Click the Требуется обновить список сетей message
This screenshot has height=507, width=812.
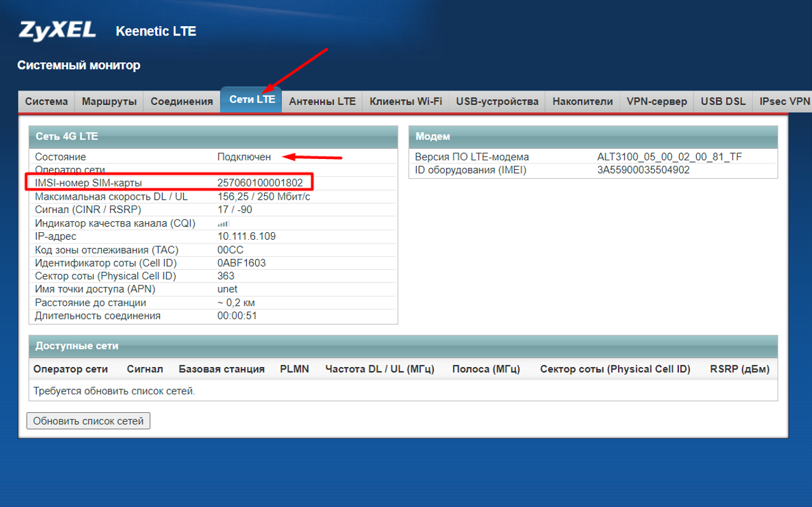click(115, 391)
